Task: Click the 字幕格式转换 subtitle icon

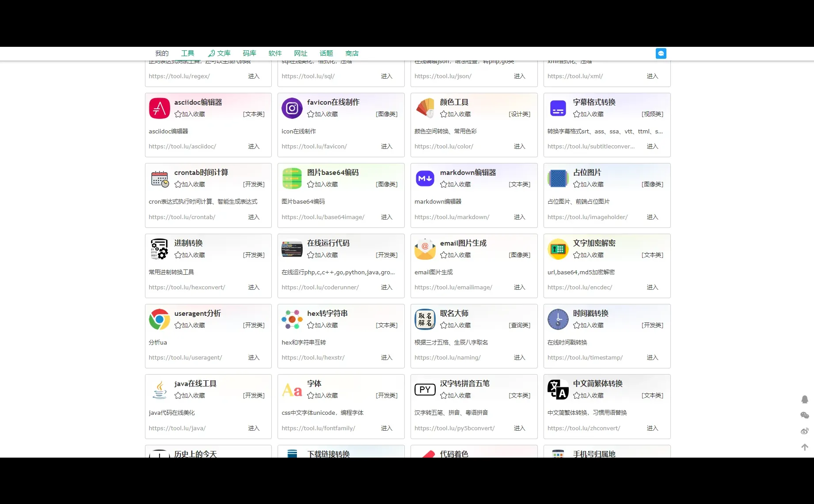Action: pyautogui.click(x=558, y=108)
